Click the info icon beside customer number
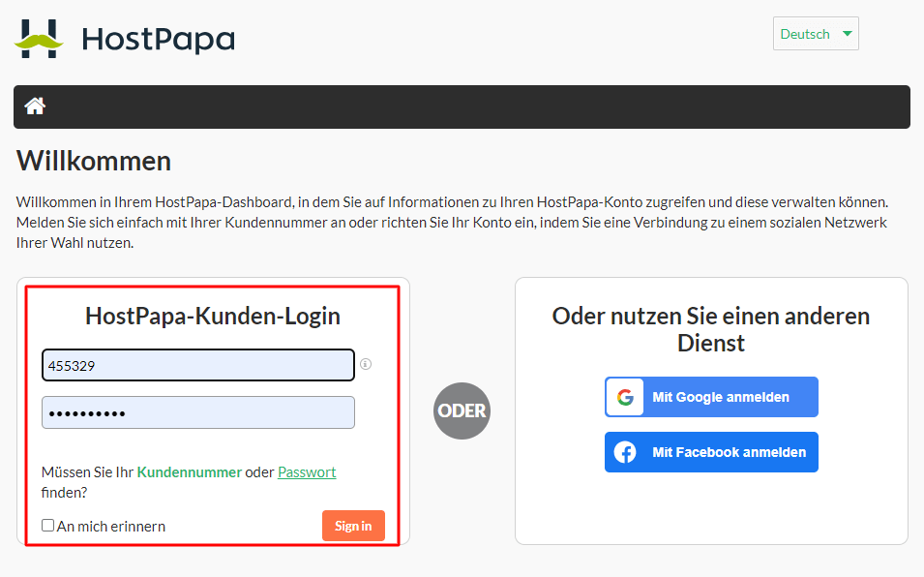 366,364
